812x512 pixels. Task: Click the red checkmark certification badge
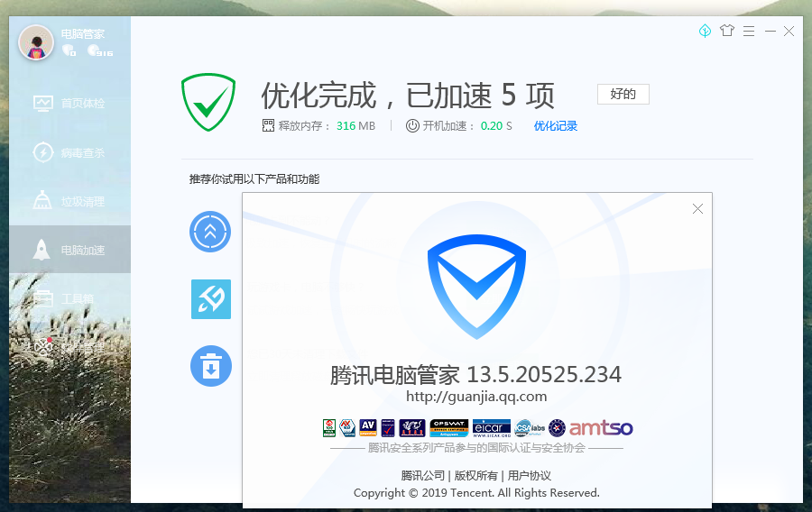tap(388, 427)
